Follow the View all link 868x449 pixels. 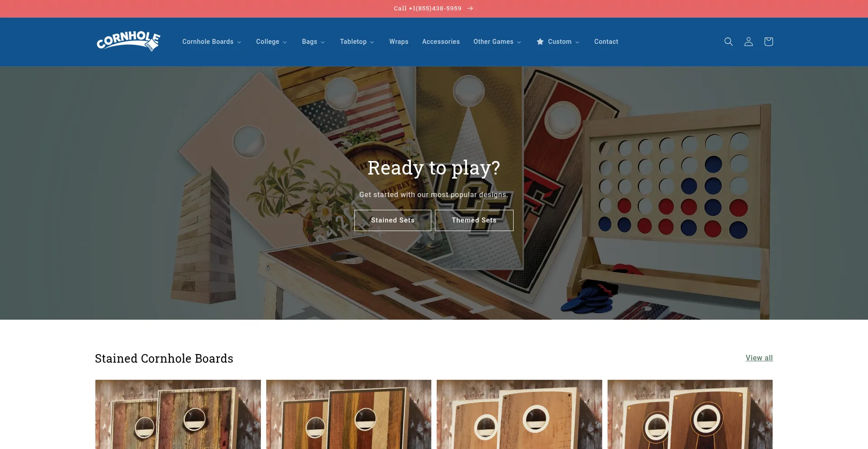pos(759,358)
